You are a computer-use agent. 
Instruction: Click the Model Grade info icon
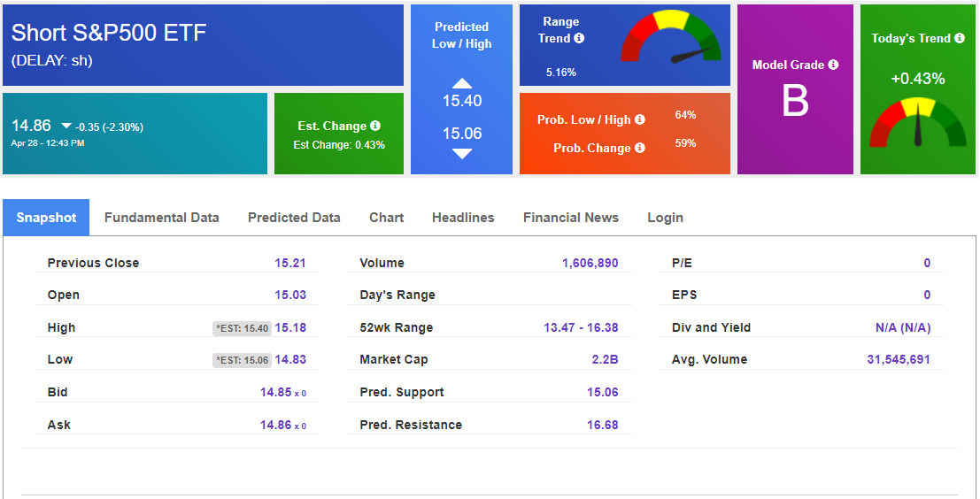click(x=833, y=65)
